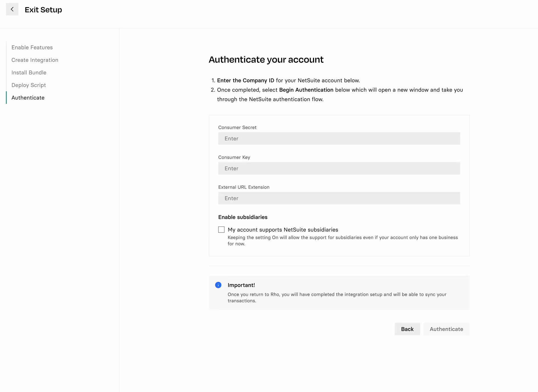This screenshot has height=392, width=538.
Task: Check My account supports NetSuite subsidiaries
Action: [221, 230]
